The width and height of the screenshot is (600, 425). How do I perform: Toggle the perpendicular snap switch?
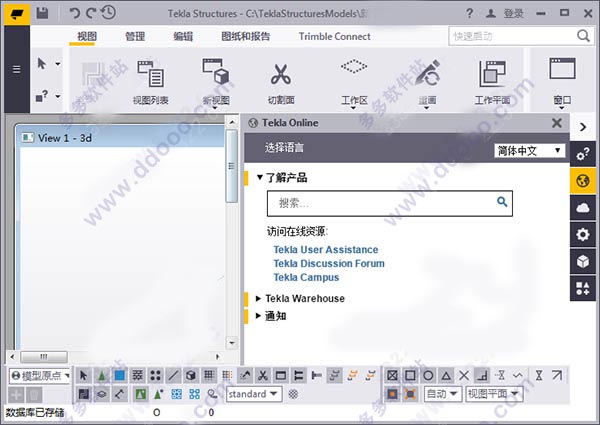(x=482, y=376)
